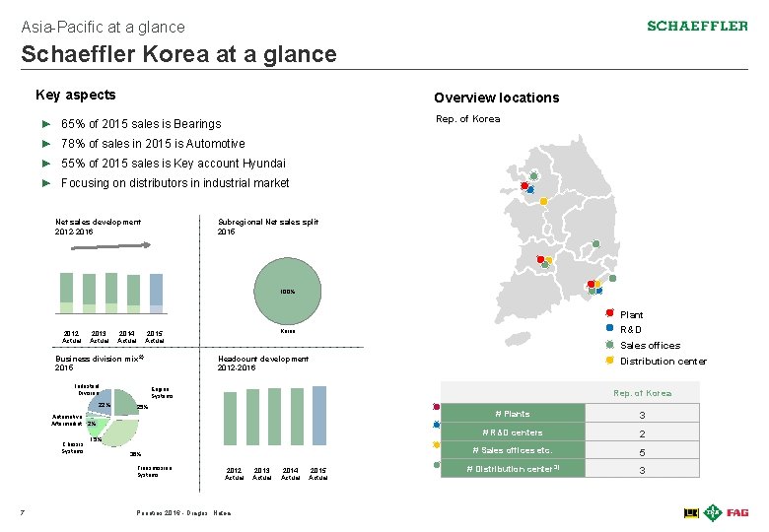Click the 'Engine Systems' pie label

[162, 392]
